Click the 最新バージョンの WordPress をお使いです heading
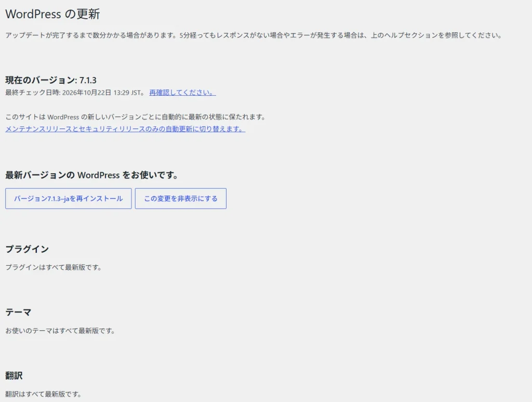Image resolution: width=532 pixels, height=402 pixels. pos(91,175)
